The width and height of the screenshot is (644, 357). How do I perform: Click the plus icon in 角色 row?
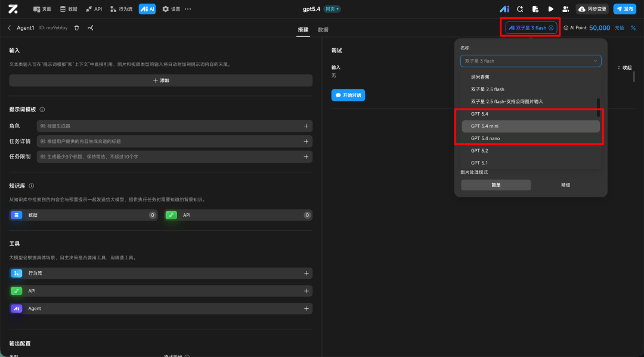(306, 126)
